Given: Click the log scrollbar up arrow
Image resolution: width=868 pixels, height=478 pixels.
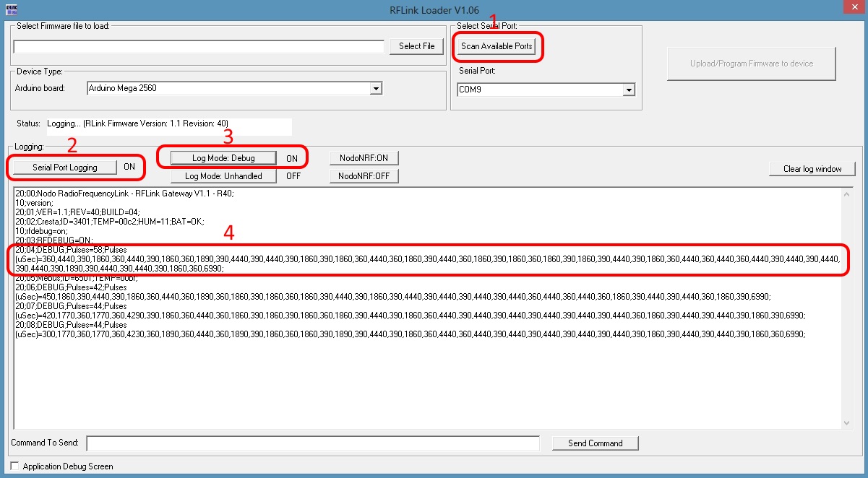Looking at the screenshot, I should click(847, 194).
